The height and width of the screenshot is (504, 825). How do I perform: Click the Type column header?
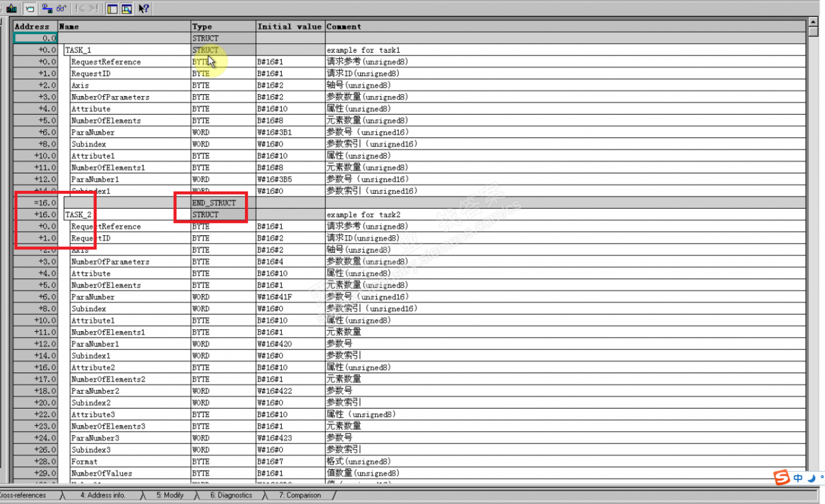223,26
